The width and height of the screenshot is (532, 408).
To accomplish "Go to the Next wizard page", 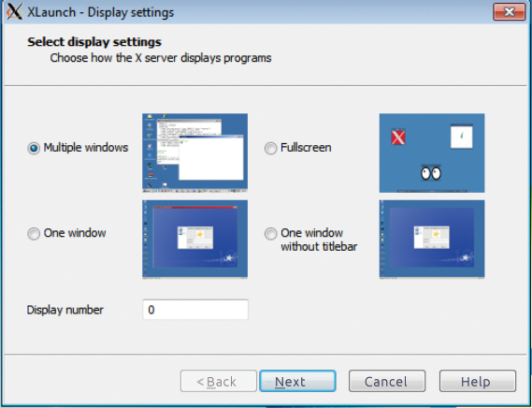I will coord(297,381).
